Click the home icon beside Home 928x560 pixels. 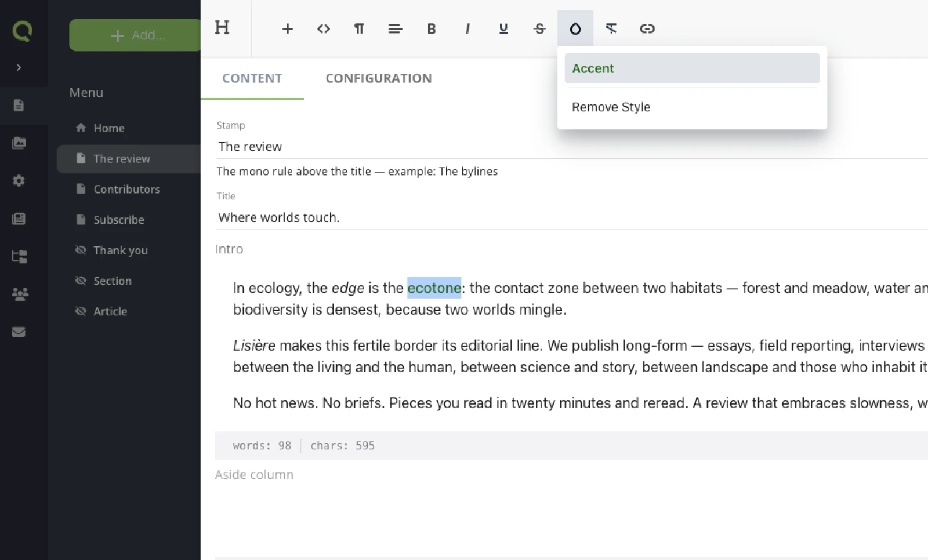81,128
